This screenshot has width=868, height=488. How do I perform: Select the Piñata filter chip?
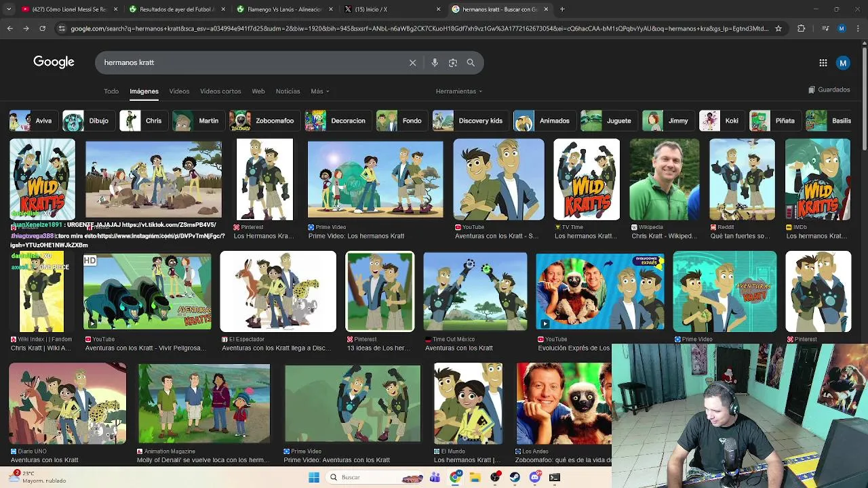[774, 121]
